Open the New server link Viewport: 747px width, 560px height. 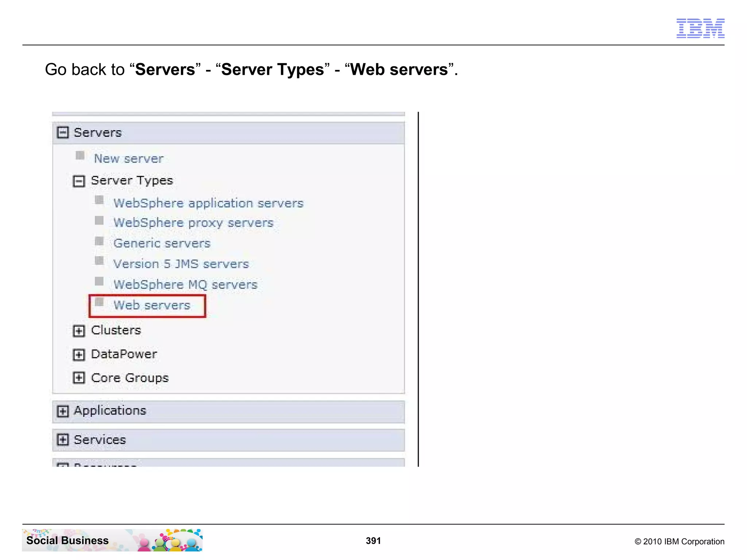129,159
